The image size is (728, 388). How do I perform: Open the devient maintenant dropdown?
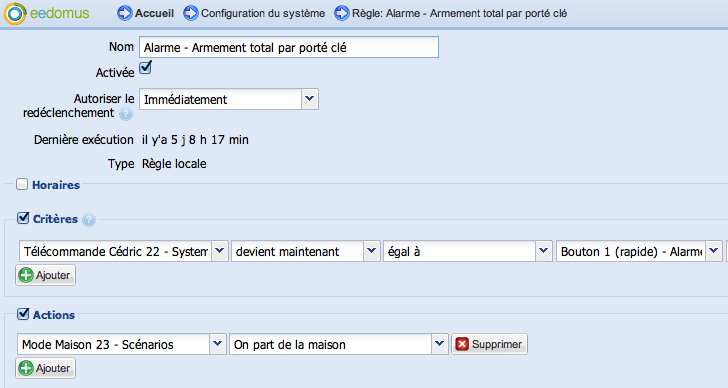(x=371, y=251)
